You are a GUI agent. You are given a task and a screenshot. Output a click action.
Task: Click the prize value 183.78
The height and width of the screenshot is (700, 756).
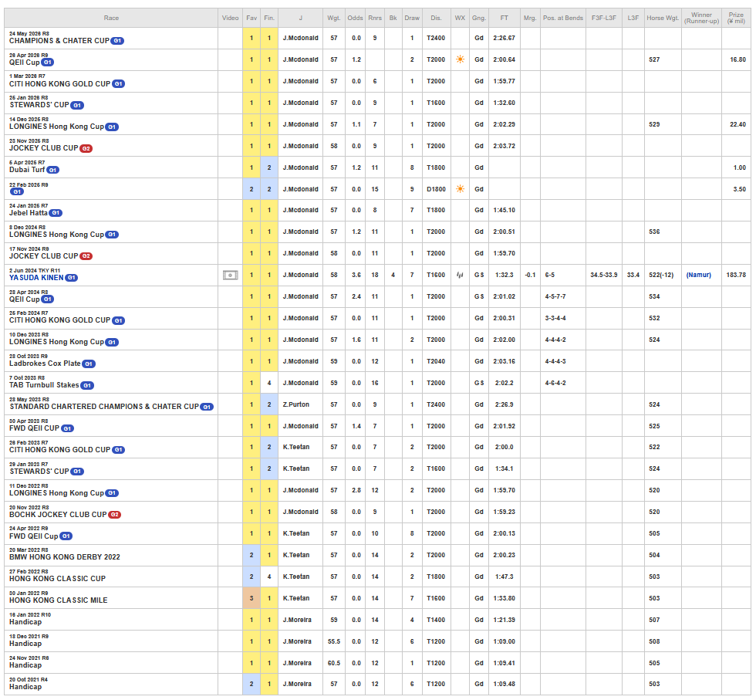[x=736, y=275]
